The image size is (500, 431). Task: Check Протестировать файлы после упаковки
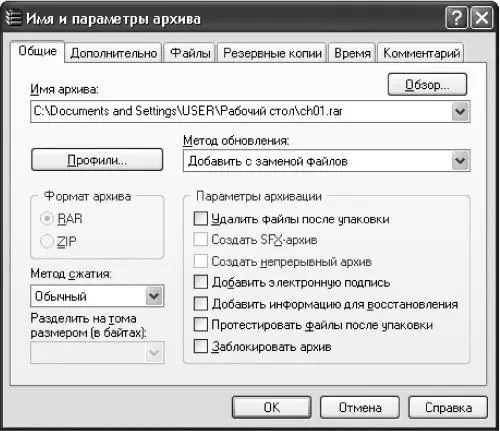coord(201,324)
